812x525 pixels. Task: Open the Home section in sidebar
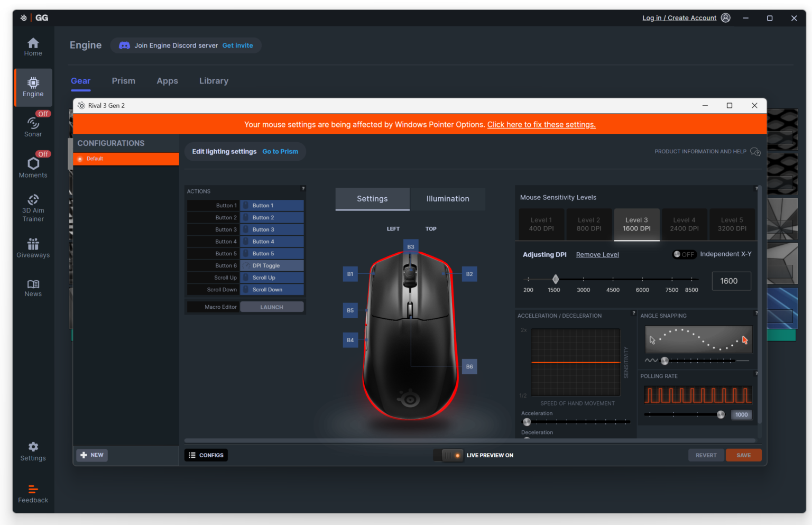pos(33,47)
